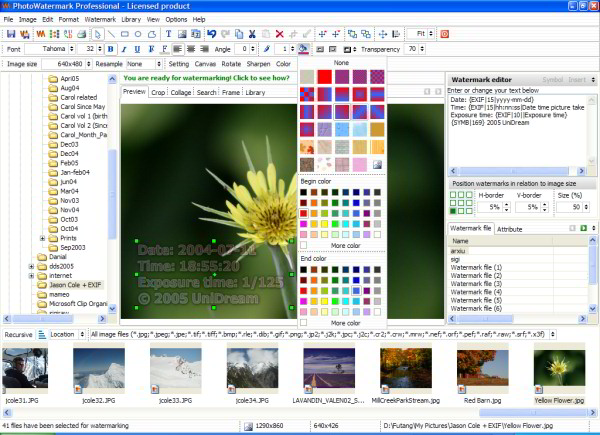600x435 pixels.
Task: Switch to the Crop tab
Action: [x=158, y=92]
